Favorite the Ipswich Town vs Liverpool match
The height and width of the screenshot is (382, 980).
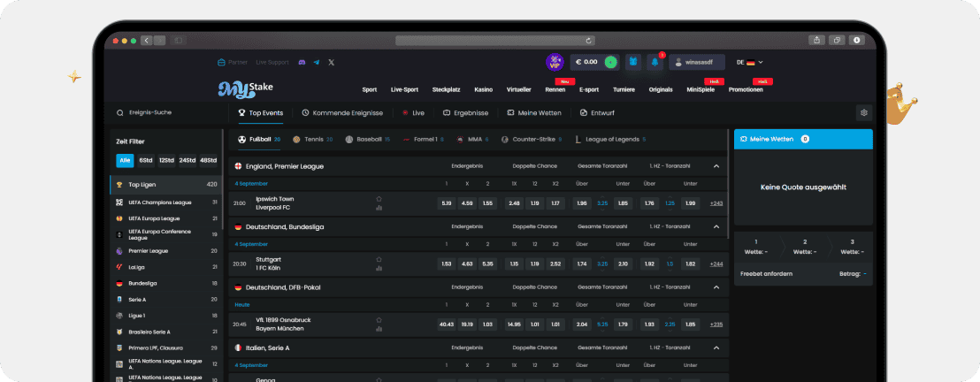[x=379, y=199]
